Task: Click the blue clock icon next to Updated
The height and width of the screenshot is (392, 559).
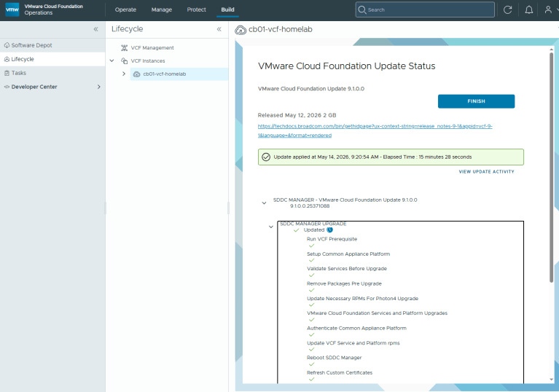Action: [x=329, y=230]
